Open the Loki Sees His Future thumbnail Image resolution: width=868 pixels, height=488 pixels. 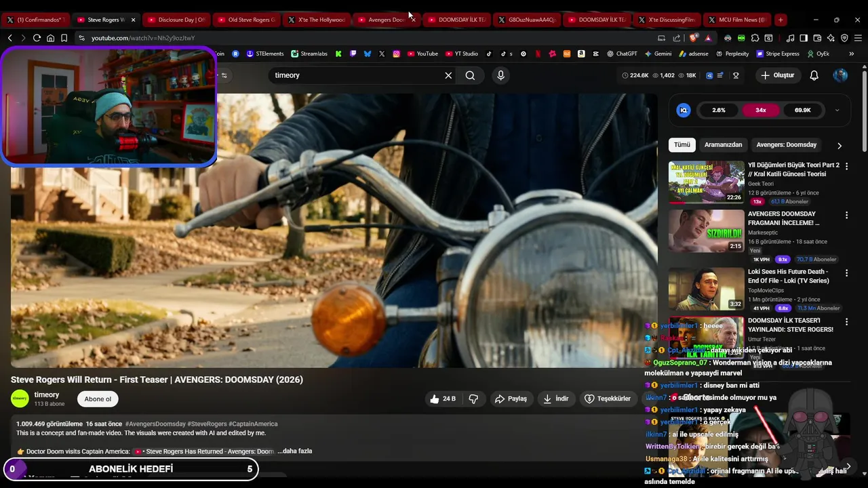706,288
